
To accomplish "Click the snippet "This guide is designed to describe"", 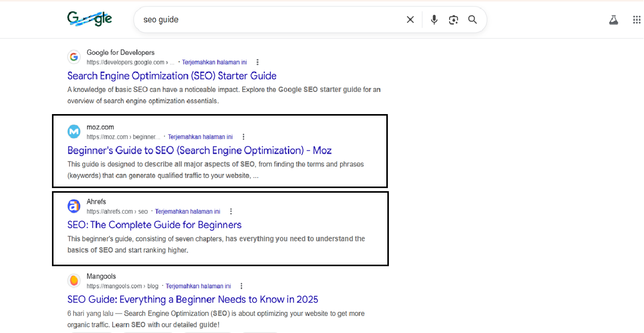I will click(216, 170).
